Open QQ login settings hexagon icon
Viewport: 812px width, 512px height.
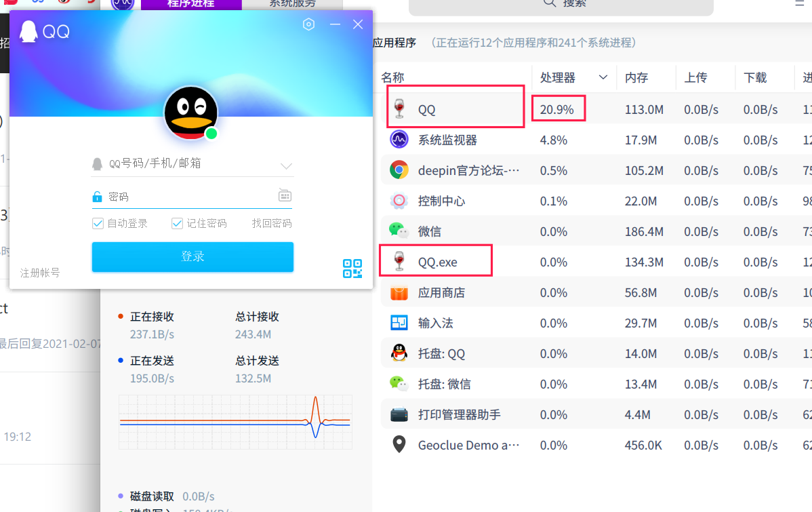(x=308, y=24)
